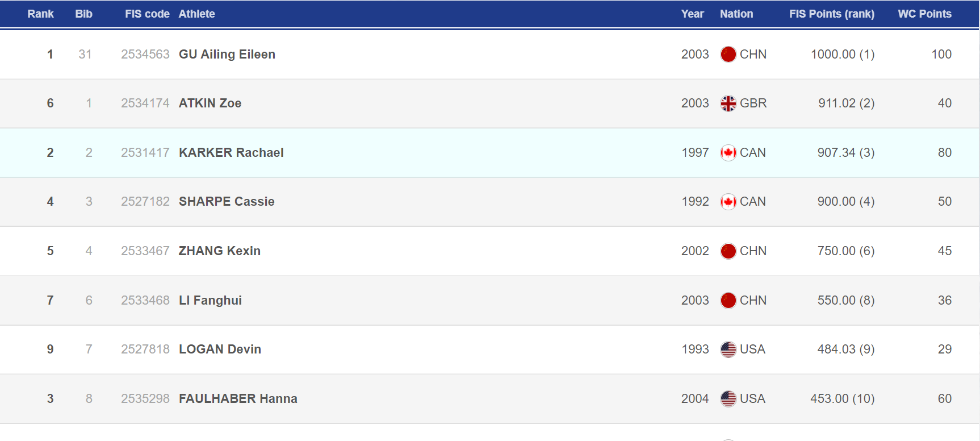Sort table by Rank column header
The height and width of the screenshot is (441, 980).
40,14
